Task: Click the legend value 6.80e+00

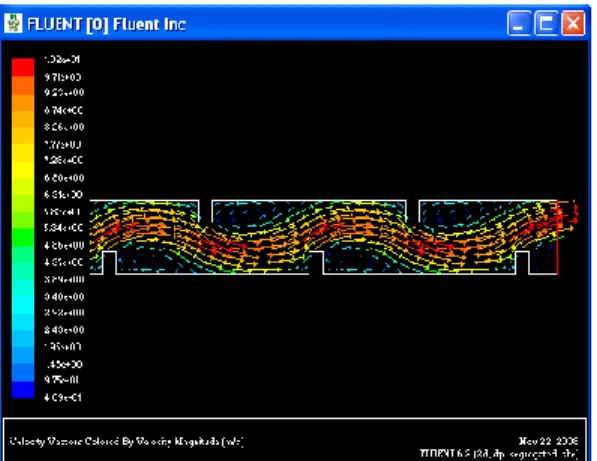Action: (x=64, y=178)
